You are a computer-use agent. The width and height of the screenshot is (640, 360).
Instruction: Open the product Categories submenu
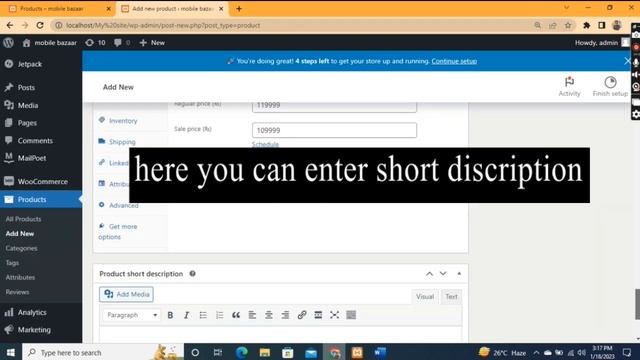pyautogui.click(x=21, y=248)
